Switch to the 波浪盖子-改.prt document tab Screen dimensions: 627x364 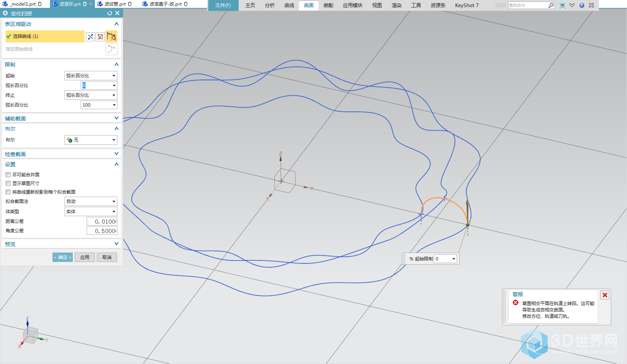165,4
